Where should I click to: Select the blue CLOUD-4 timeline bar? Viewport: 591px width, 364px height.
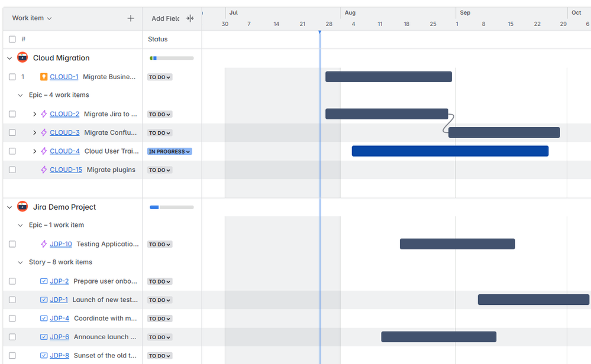(x=450, y=151)
